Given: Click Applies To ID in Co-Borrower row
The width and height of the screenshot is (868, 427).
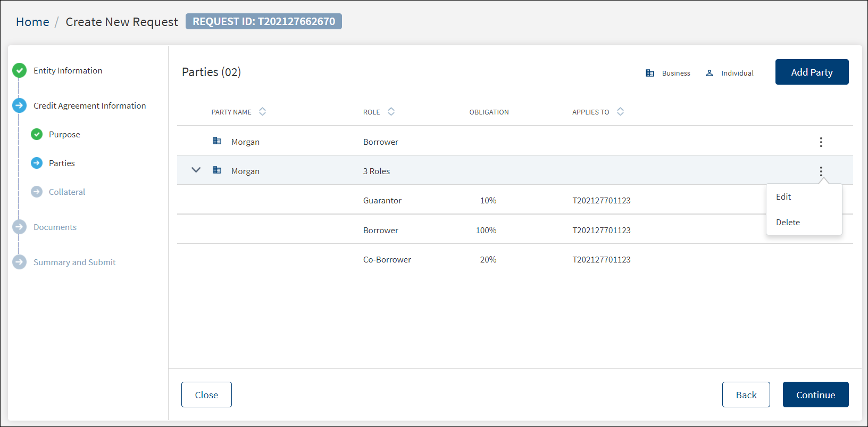Looking at the screenshot, I should click(x=602, y=260).
